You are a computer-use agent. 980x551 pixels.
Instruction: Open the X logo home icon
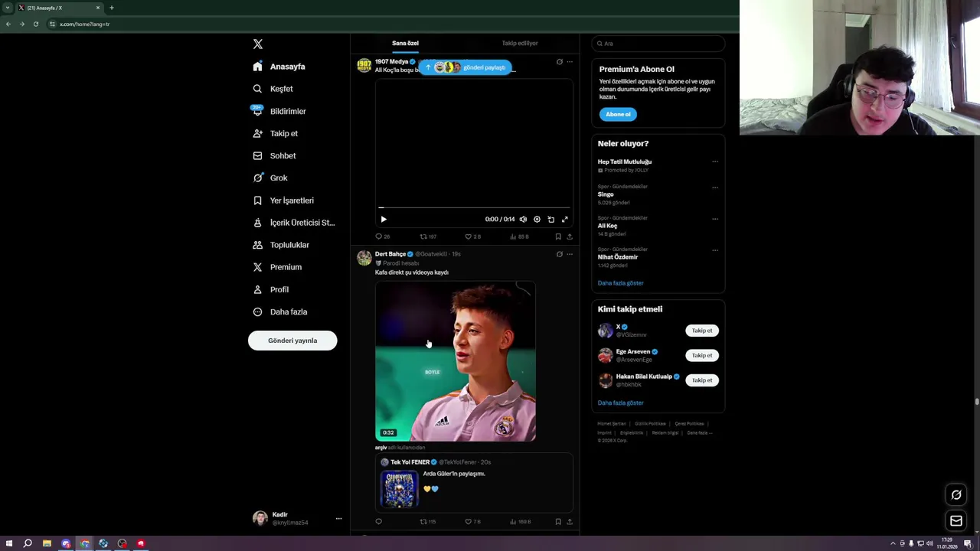258,44
